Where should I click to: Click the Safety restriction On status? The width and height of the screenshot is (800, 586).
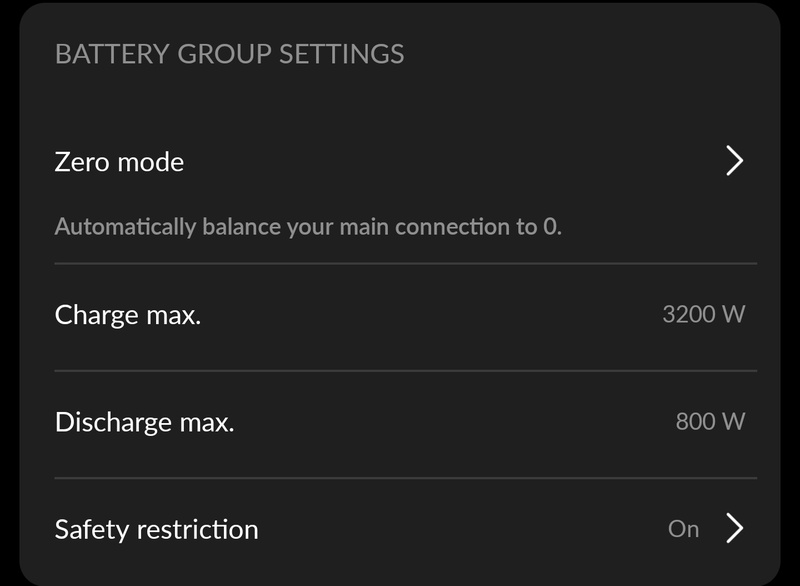[683, 529]
